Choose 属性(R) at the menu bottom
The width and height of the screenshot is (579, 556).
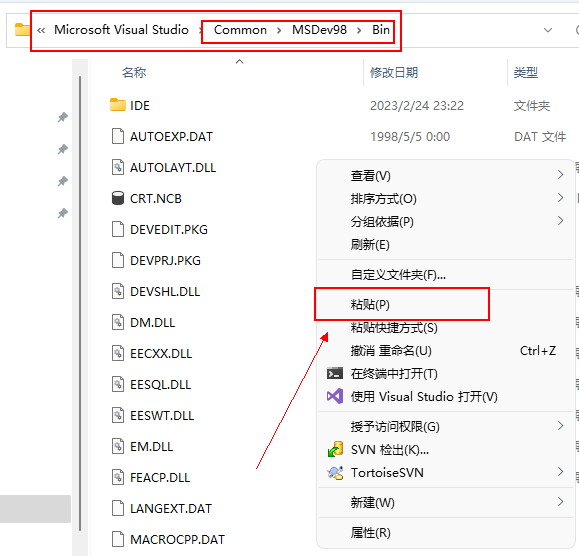370,532
